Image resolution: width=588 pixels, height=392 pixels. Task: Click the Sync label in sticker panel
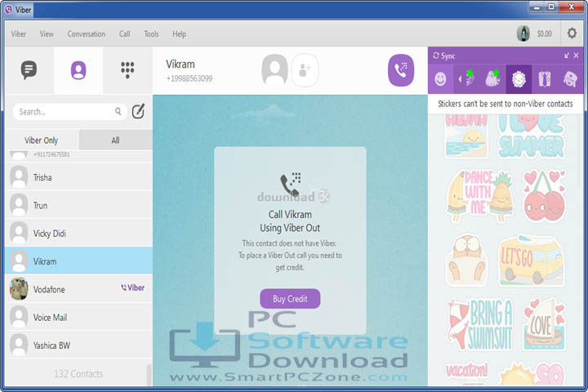pyautogui.click(x=448, y=56)
